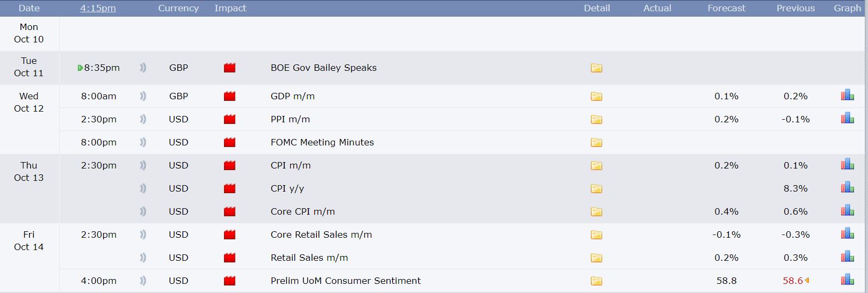Open detail folder for BOE Gov Bailey Speaks
The image size is (868, 293).
(x=596, y=68)
